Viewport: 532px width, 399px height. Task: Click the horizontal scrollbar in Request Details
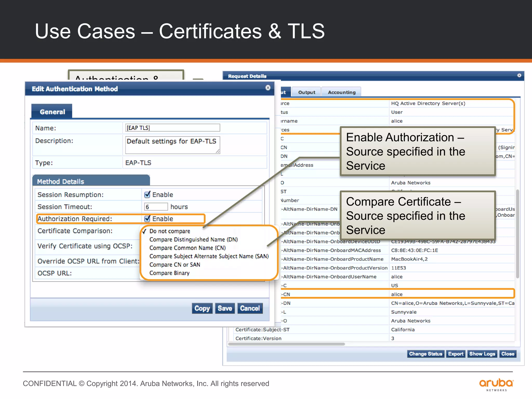point(287,344)
